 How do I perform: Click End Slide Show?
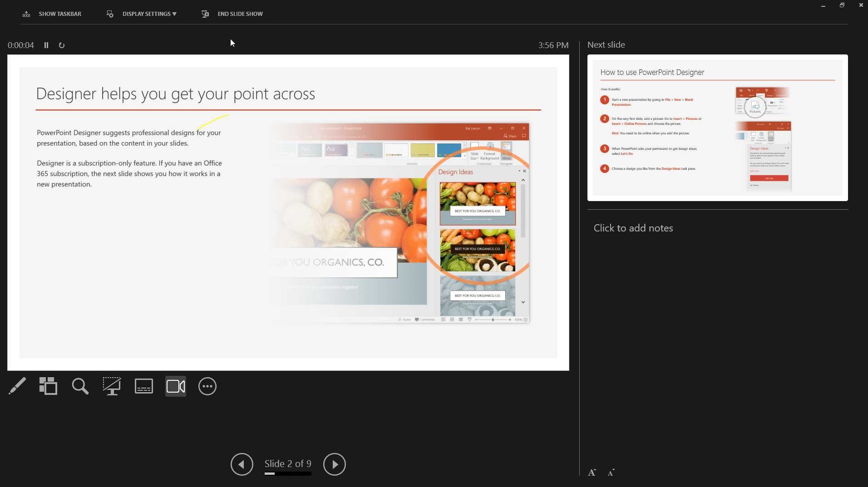[x=232, y=14]
